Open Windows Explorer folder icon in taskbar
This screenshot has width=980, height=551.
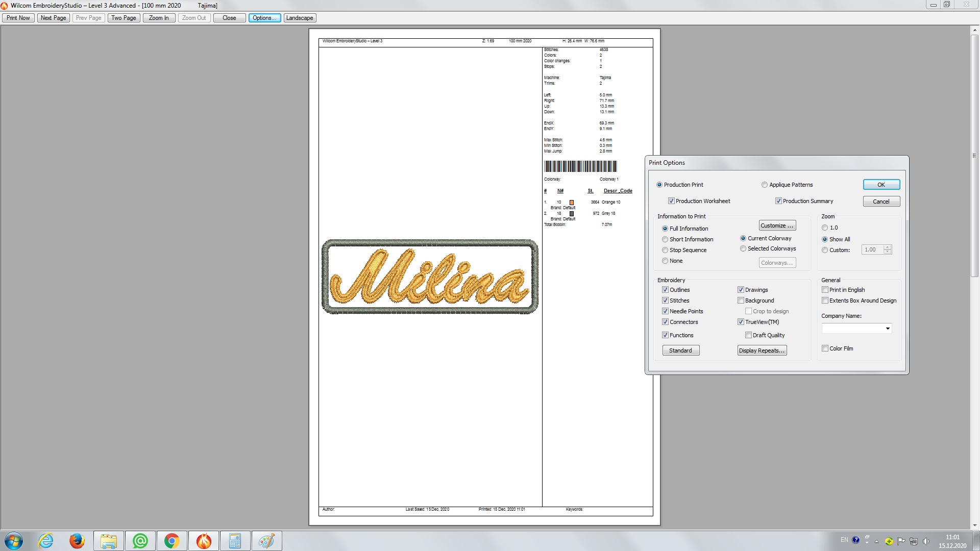pos(108,541)
